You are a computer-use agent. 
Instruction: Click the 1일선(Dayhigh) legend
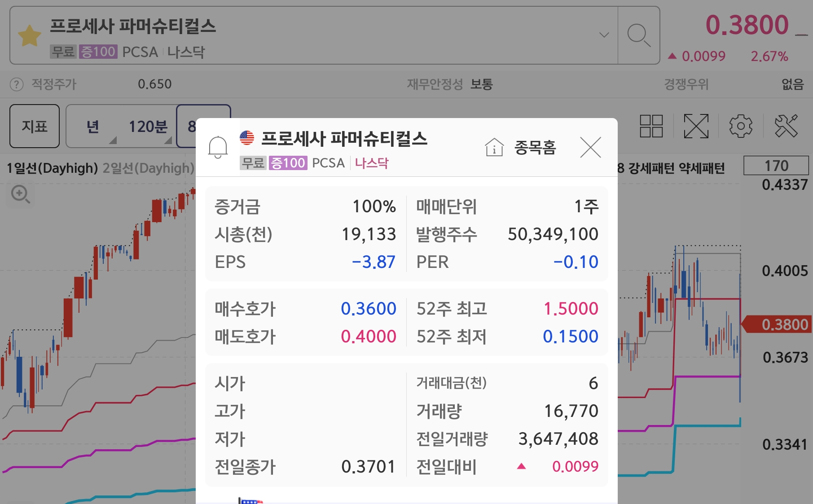coord(52,168)
